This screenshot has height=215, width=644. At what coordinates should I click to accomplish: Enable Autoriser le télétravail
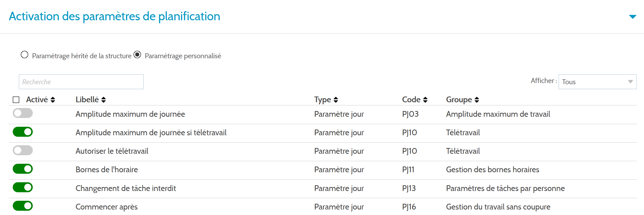tap(23, 150)
